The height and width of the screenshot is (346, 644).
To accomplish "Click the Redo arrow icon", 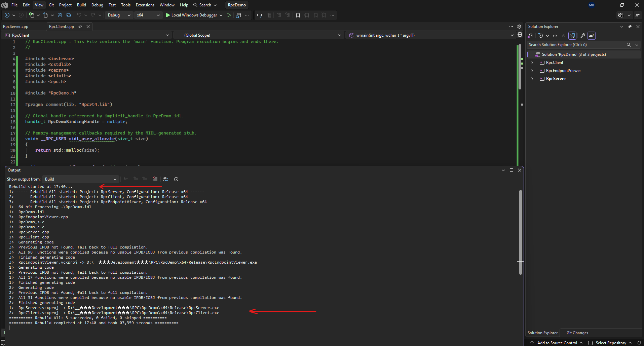I will 93,15.
